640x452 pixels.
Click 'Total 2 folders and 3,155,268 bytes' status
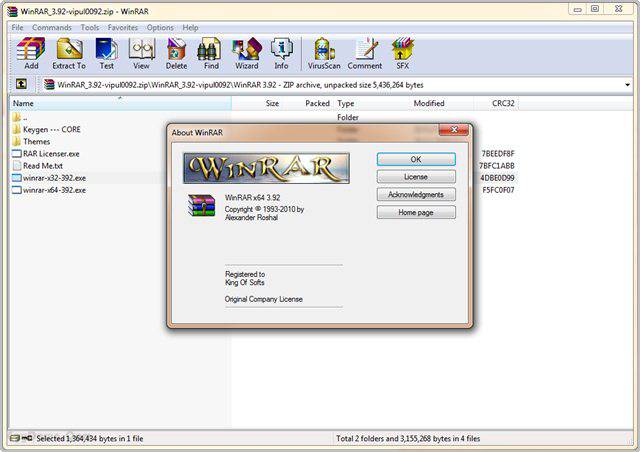[x=408, y=439]
